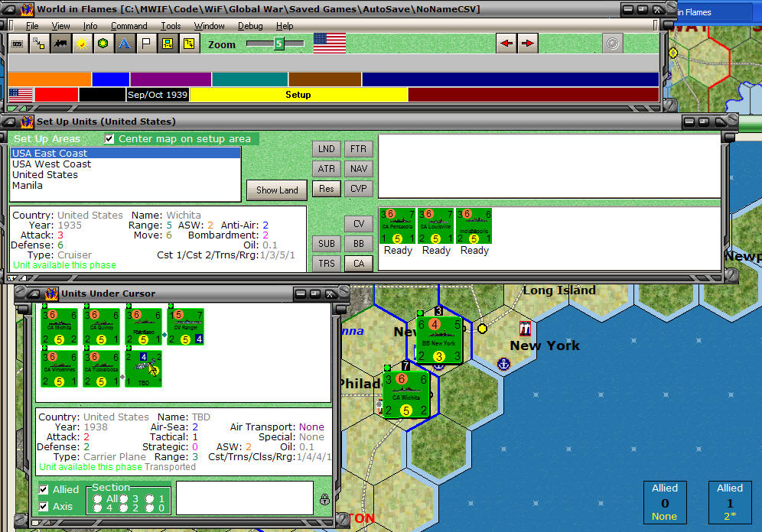Uncheck Center map on setup area
The height and width of the screenshot is (532, 762).
[x=109, y=138]
